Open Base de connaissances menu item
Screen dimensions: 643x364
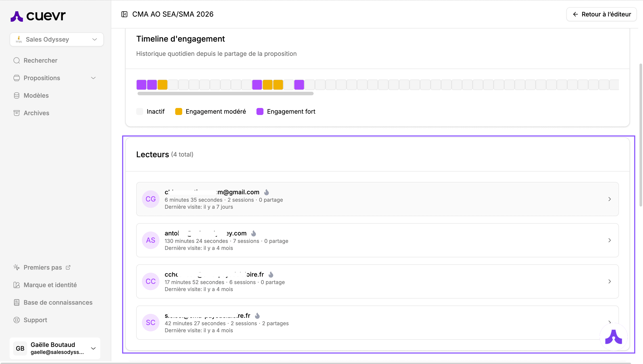point(58,302)
